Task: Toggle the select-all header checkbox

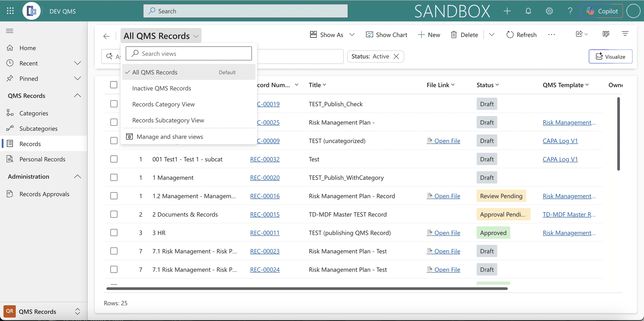Action: pos(114,85)
